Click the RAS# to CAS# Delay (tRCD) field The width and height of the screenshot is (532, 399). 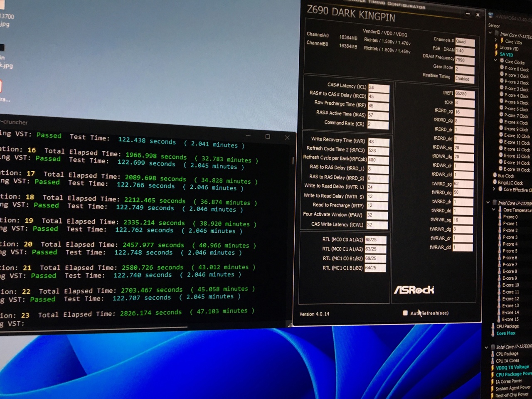pos(378,97)
